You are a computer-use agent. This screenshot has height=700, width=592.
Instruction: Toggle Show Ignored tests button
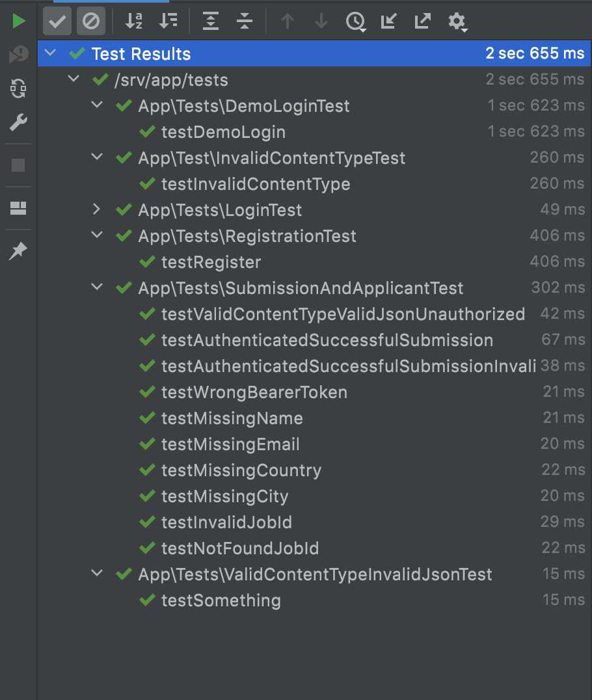[90, 21]
